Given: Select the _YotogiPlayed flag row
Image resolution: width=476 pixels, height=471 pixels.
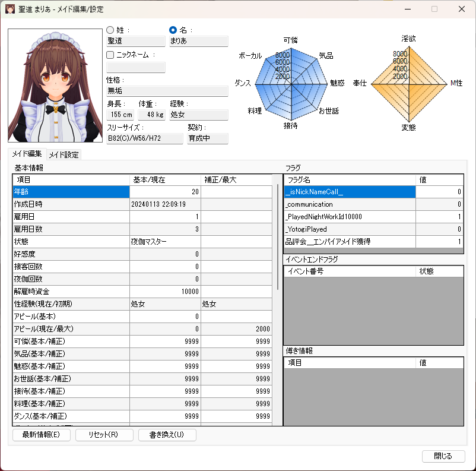Looking at the screenshot, I should 350,229.
